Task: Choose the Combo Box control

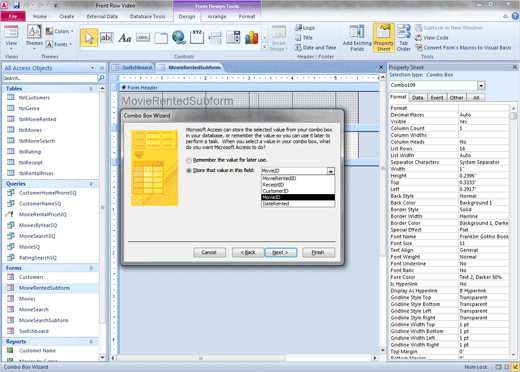Action: [x=233, y=37]
